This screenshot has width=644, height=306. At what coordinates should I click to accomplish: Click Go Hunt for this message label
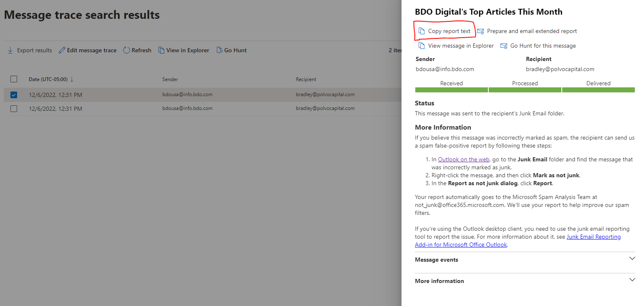click(x=543, y=46)
